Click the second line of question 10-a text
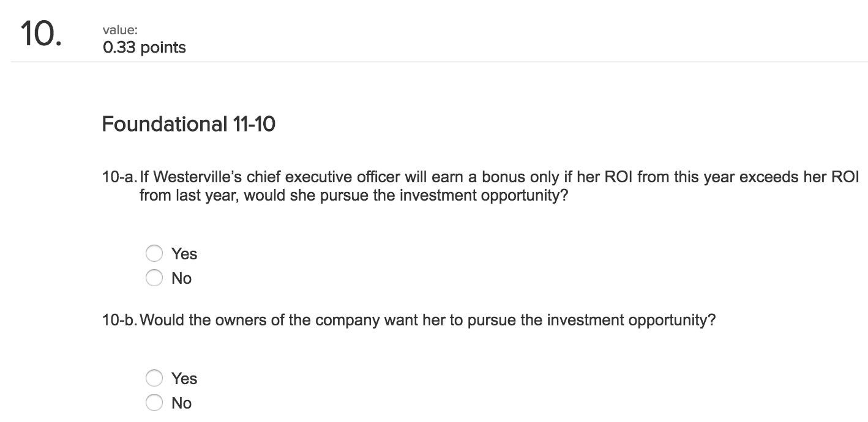This screenshot has height=422, width=868. point(354,195)
